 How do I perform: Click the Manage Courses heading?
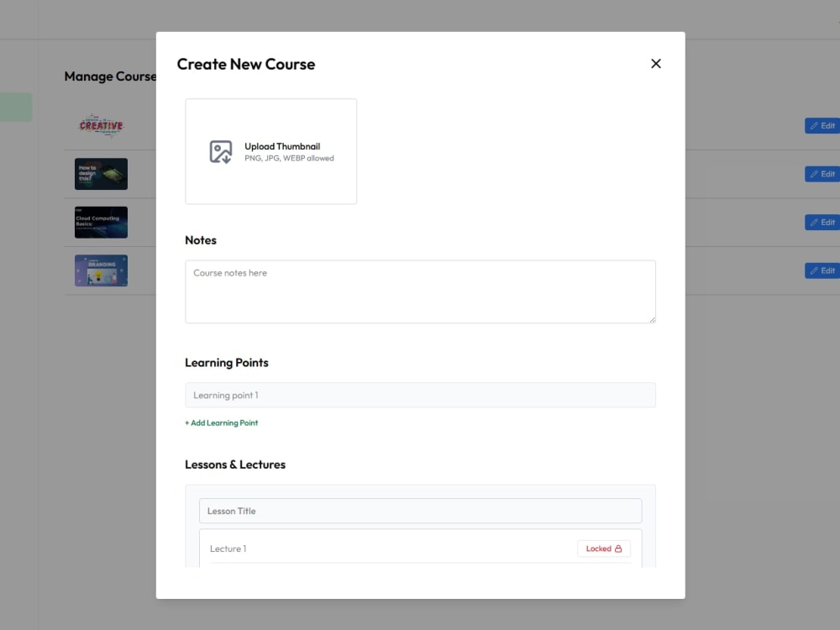[110, 76]
